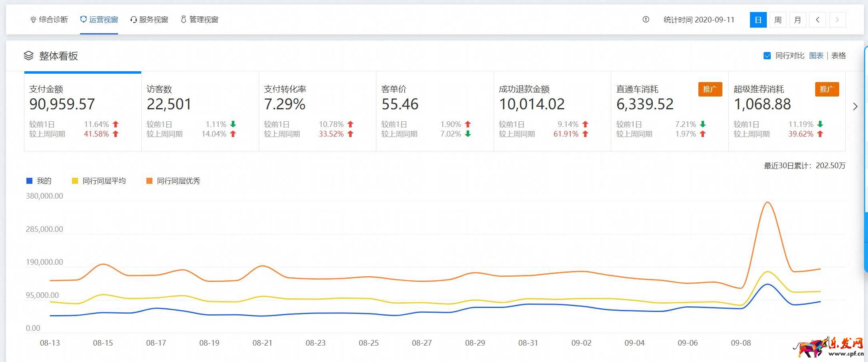This screenshot has height=362, width=868.
Task: Click the info icon beside 统计时间
Action: coord(646,20)
